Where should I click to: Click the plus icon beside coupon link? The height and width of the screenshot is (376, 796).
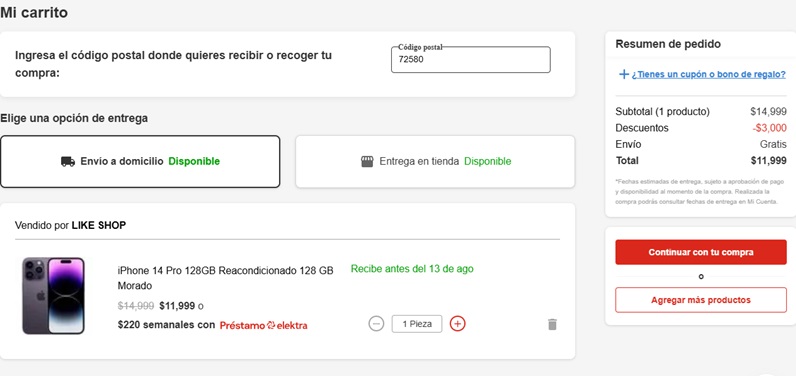click(624, 75)
